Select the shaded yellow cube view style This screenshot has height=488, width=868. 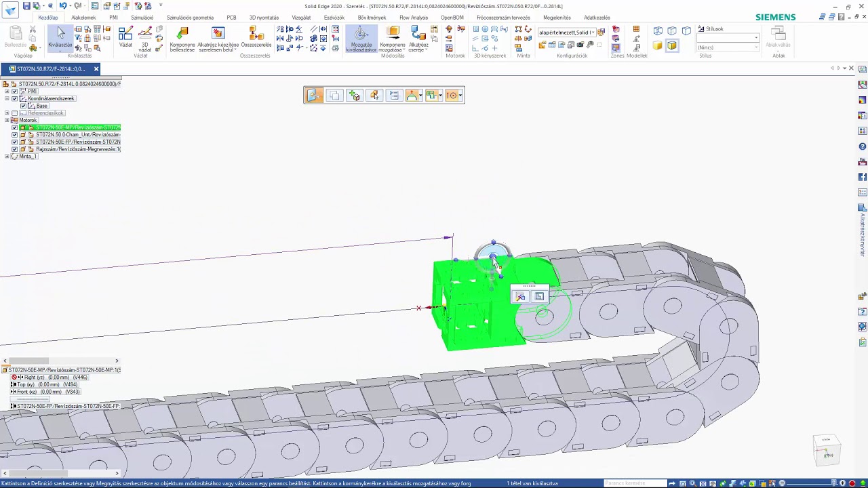[x=657, y=45]
